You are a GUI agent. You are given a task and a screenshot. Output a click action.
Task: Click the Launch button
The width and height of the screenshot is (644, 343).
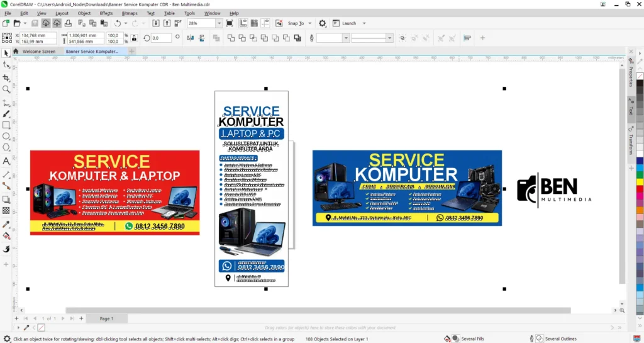point(344,23)
